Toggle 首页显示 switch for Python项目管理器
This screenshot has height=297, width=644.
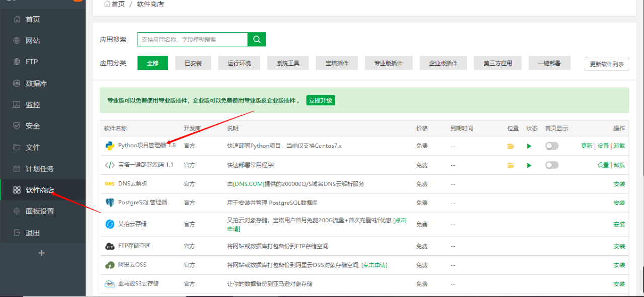tap(551, 145)
